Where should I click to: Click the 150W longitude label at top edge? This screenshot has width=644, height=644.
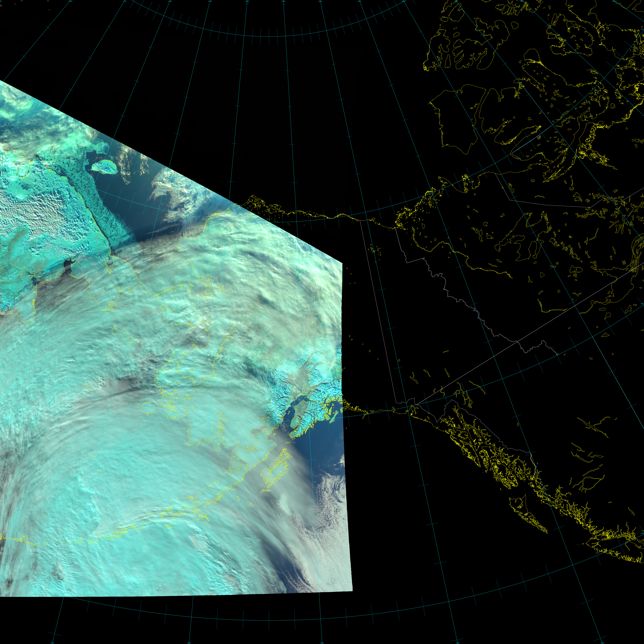[283, 1]
